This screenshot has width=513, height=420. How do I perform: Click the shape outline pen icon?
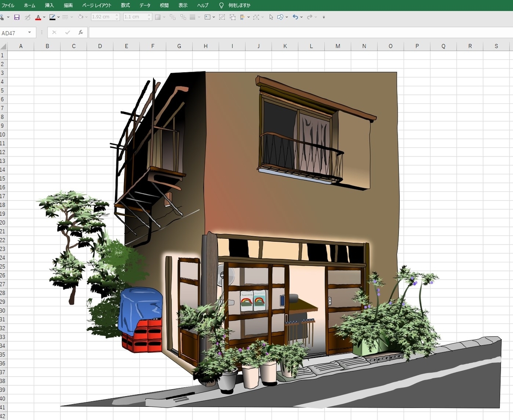pyautogui.click(x=52, y=17)
